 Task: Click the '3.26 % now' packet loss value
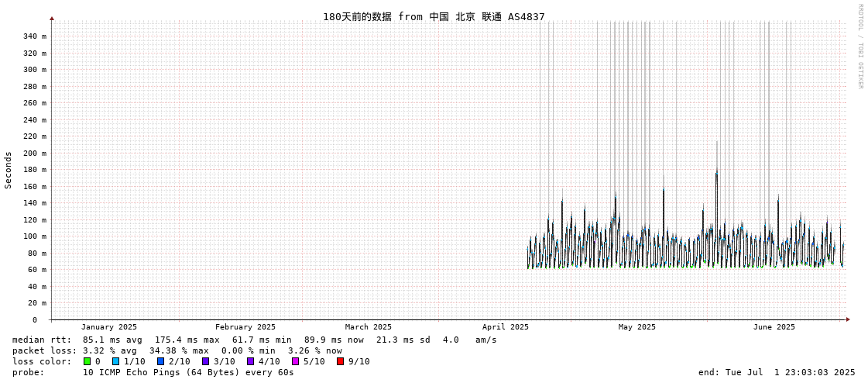click(315, 351)
